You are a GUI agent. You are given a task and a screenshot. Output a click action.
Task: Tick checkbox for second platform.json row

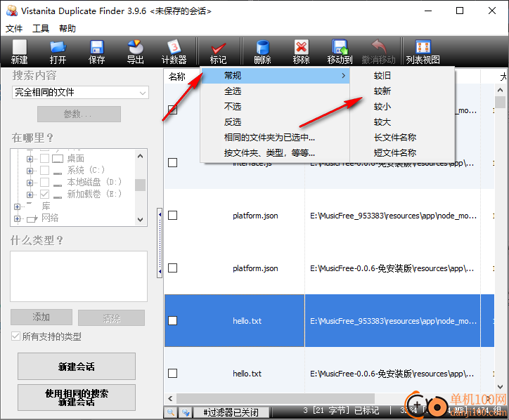pyautogui.click(x=173, y=268)
